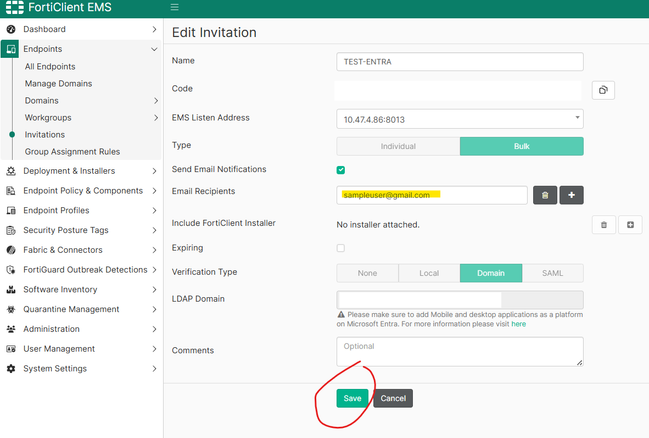This screenshot has width=649, height=438.
Task: Open FortiGuard Outbreak Detections menu entry
Action: [x=85, y=270]
